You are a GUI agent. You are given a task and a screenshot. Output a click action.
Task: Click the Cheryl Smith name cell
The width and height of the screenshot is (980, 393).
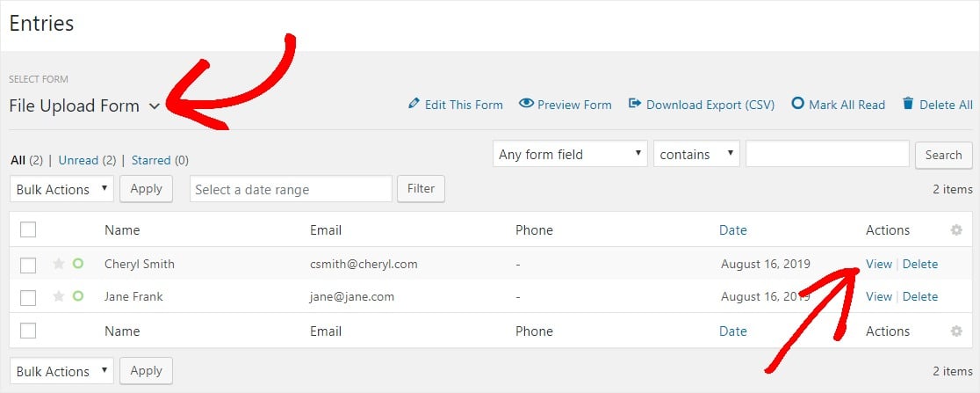point(140,264)
